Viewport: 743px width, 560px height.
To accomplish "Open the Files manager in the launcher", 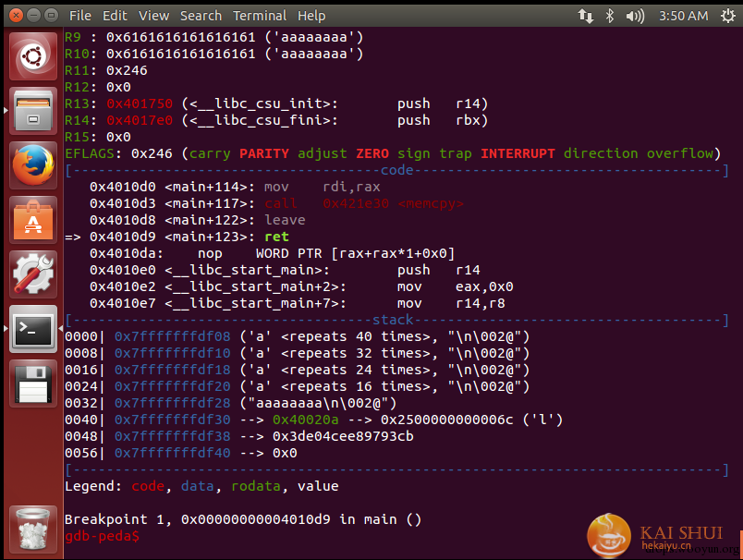I will (x=33, y=111).
